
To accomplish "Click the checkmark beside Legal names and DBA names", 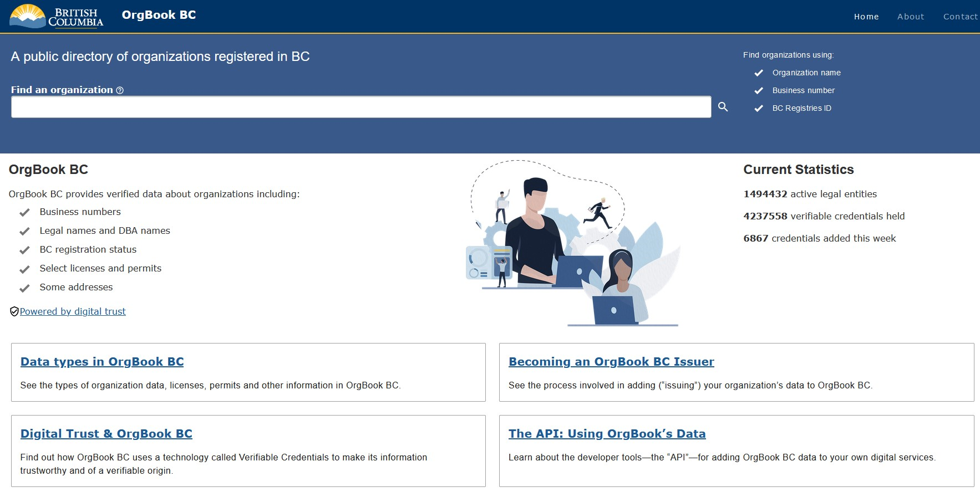I will (x=24, y=231).
